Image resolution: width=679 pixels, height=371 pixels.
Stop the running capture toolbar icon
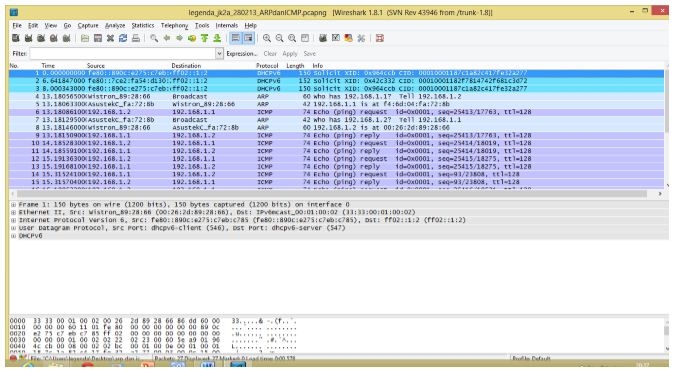pos(53,38)
